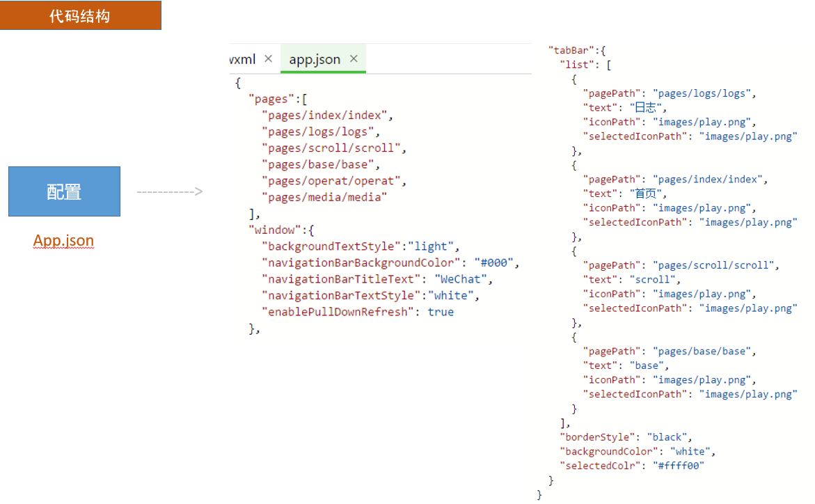
Task: Click the "pages/media/media" line
Action: (325, 198)
